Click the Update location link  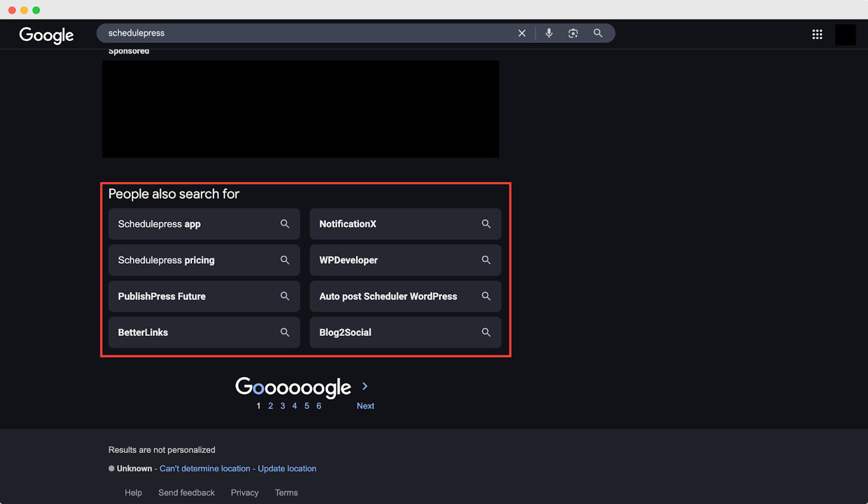287,469
